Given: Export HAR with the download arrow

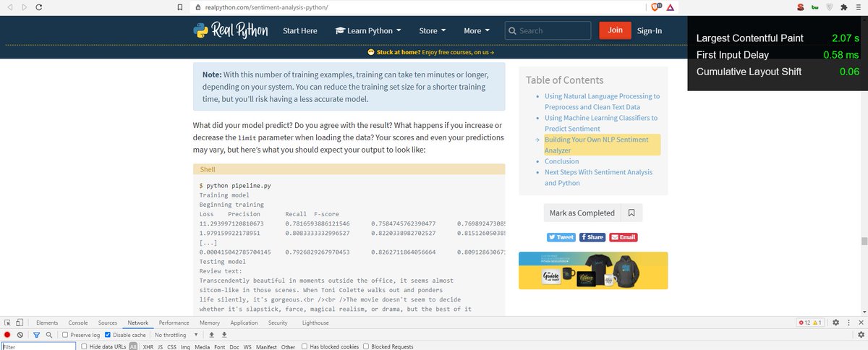Looking at the screenshot, I should click(x=224, y=335).
